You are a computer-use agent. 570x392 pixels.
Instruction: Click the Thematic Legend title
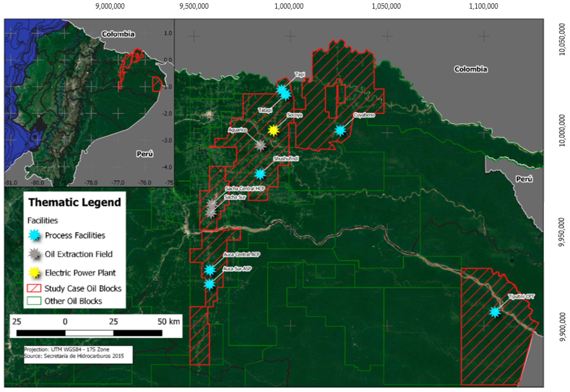74,202
